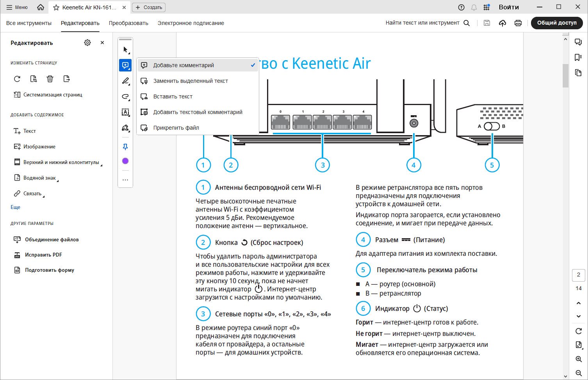Select the freehand draw loop tool
This screenshot has height=380, width=588.
125,96
